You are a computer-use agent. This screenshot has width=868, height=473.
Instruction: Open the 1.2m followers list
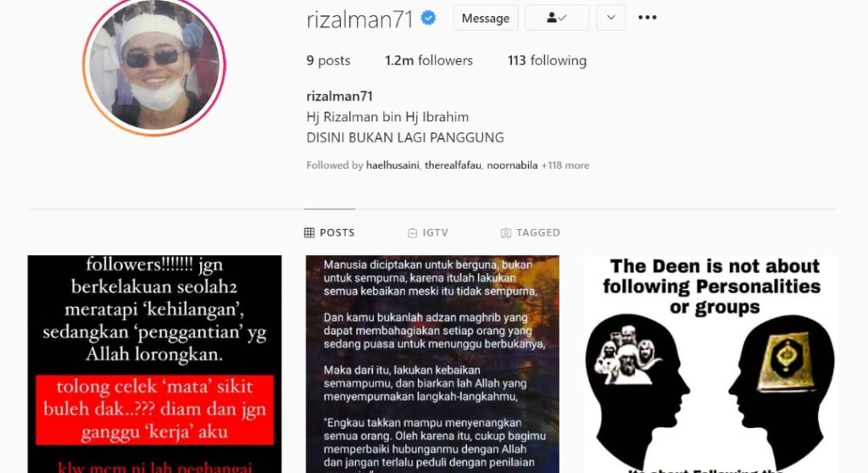tap(429, 60)
